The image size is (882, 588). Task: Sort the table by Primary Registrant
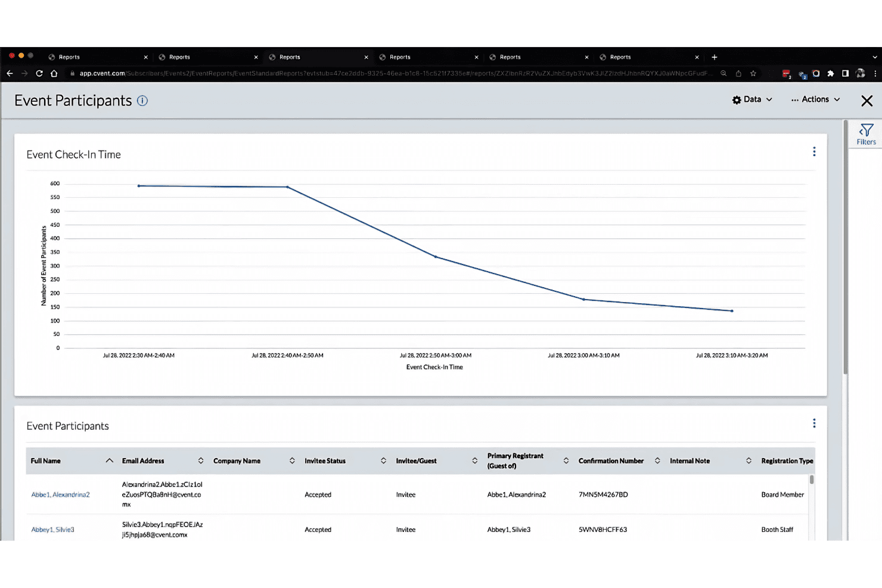tap(566, 461)
